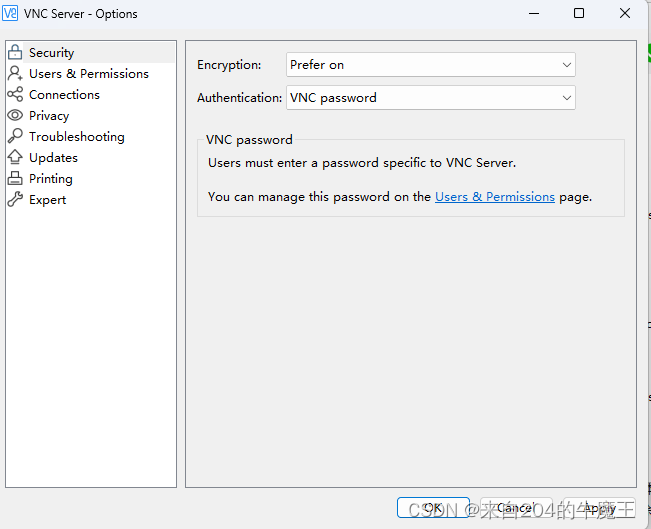This screenshot has height=529, width=651.
Task: Maximize the VNC Server Options window
Action: [579, 13]
